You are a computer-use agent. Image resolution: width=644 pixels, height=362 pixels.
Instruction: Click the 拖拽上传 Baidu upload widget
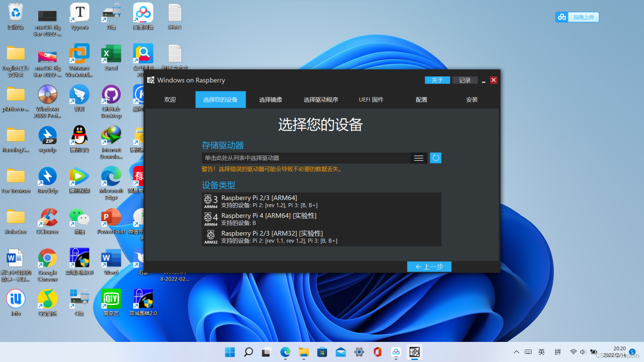pyautogui.click(x=577, y=17)
